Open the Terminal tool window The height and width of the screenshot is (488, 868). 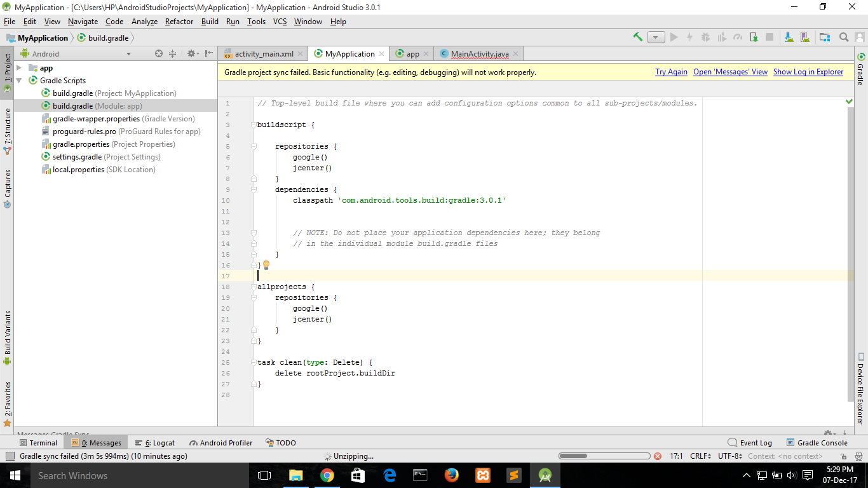[x=38, y=443]
